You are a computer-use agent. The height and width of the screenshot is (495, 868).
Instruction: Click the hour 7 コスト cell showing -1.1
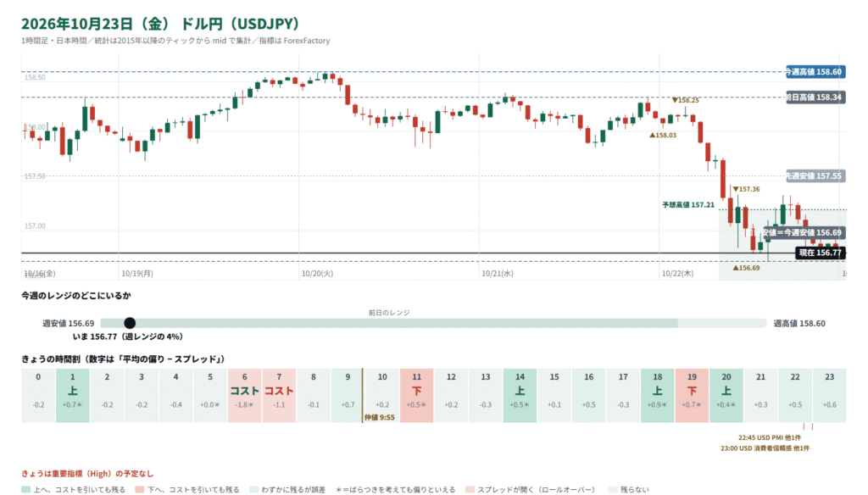(279, 395)
